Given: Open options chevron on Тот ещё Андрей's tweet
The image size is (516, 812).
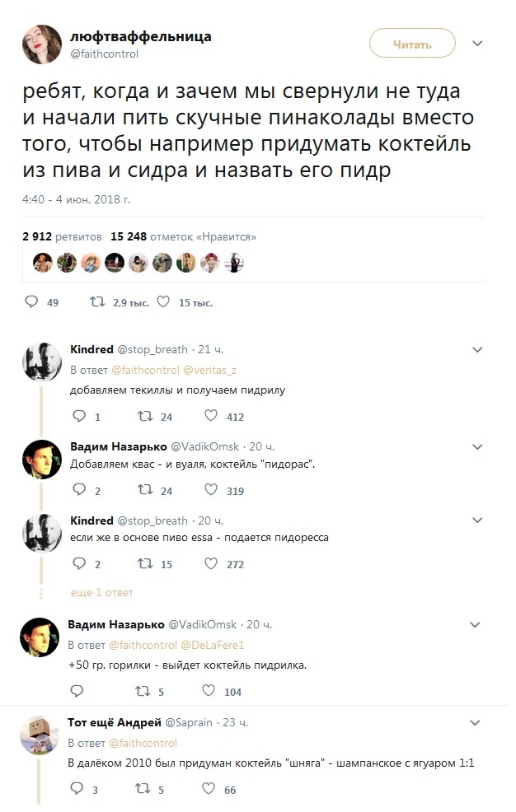Looking at the screenshot, I should pyautogui.click(x=475, y=723).
